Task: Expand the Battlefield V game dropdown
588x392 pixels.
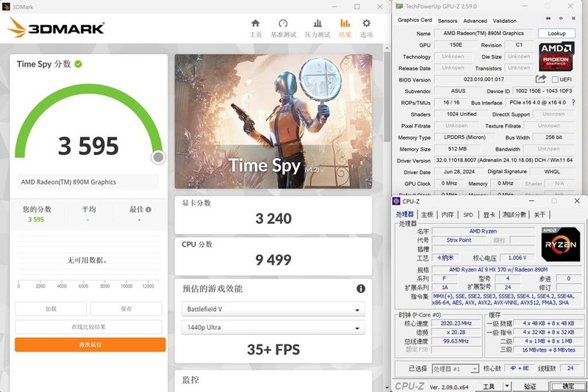Action: [273, 309]
